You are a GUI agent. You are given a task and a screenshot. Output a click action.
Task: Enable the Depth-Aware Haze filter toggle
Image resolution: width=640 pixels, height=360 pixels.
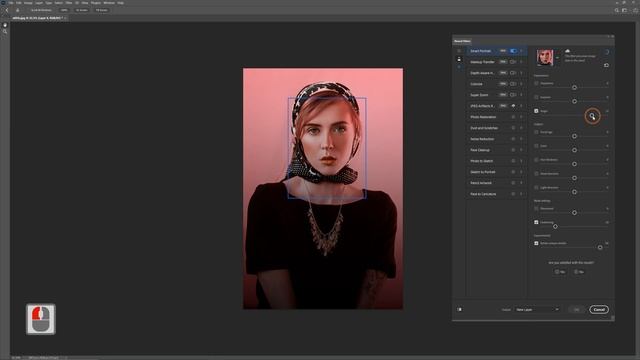click(x=513, y=73)
